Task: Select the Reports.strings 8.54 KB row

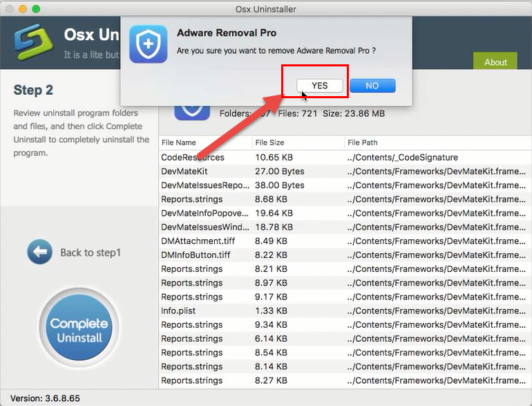Action: coord(345,352)
